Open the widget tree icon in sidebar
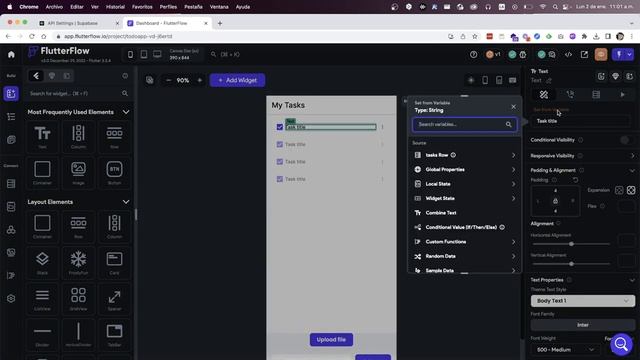Image resolution: width=640 pixels, height=360 pixels. (x=11, y=117)
